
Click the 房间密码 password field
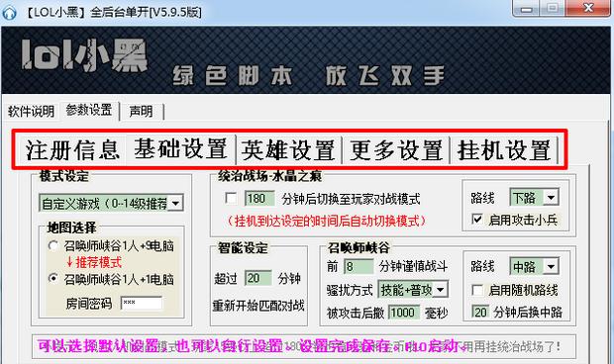pos(142,303)
